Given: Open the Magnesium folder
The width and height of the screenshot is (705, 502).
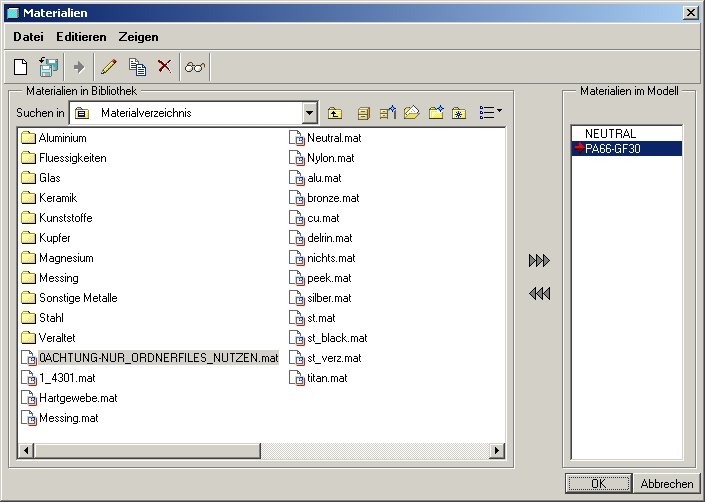Looking at the screenshot, I should pos(58,258).
